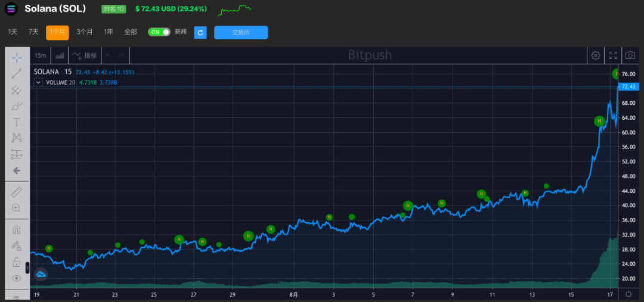Open axis settings gear at bottom right

(x=628, y=294)
